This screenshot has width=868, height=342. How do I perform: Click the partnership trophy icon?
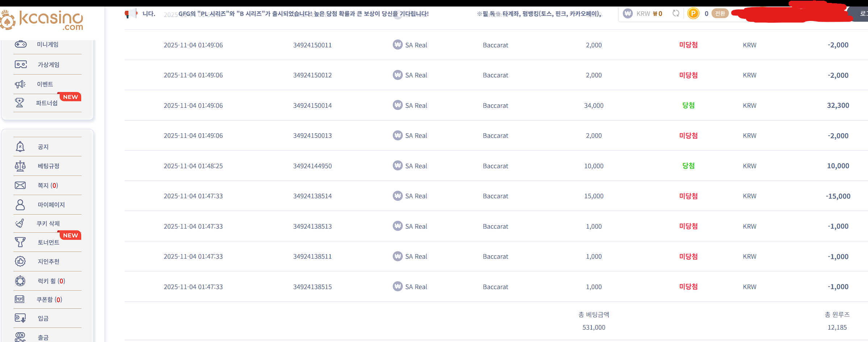20,103
